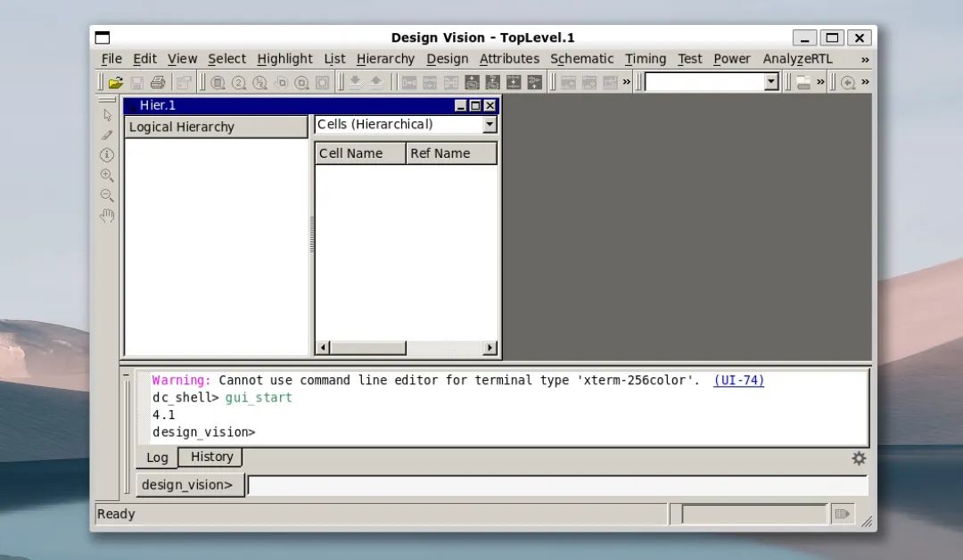Click the UI-74 warning link
The image size is (963, 560).
(x=739, y=380)
